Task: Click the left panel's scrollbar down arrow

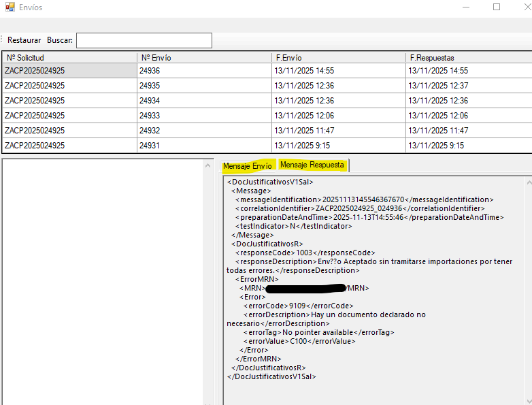Action: tap(209, 400)
